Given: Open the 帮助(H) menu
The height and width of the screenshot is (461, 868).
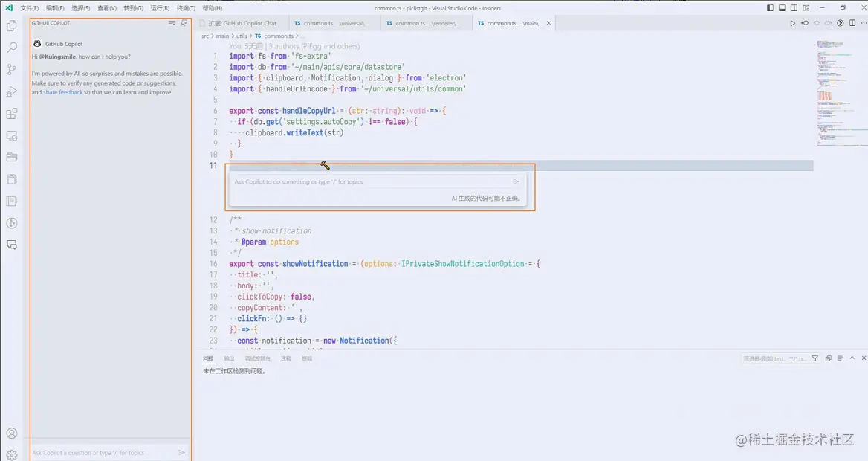Looking at the screenshot, I should tap(213, 8).
